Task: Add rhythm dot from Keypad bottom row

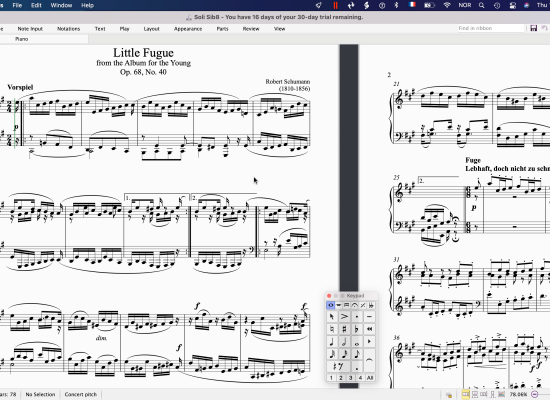Action: 357,366
